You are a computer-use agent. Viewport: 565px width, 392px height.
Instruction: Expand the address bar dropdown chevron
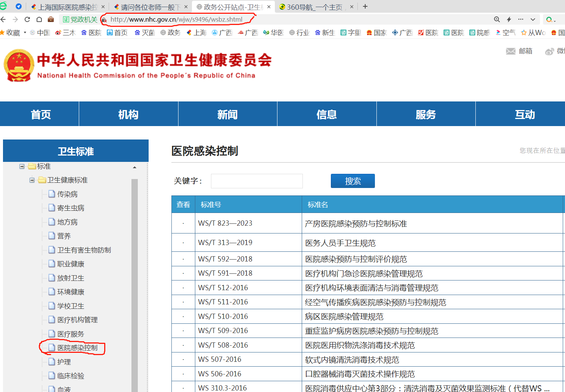pos(533,19)
